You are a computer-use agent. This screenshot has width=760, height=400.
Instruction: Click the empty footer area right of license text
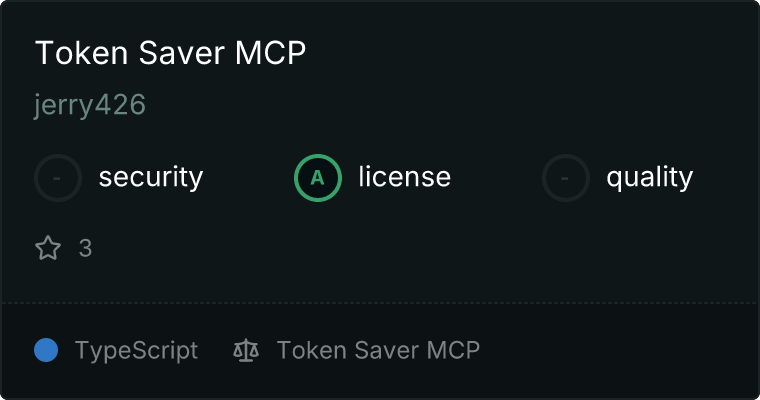coord(616,350)
